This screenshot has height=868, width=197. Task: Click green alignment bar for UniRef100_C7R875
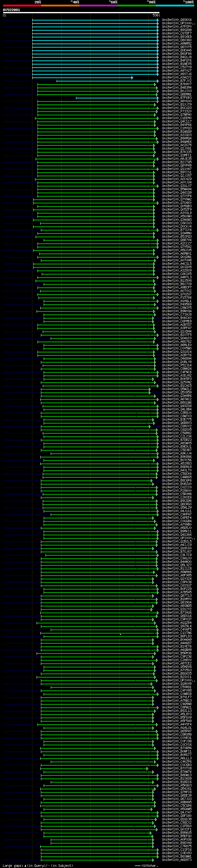(x=97, y=846)
